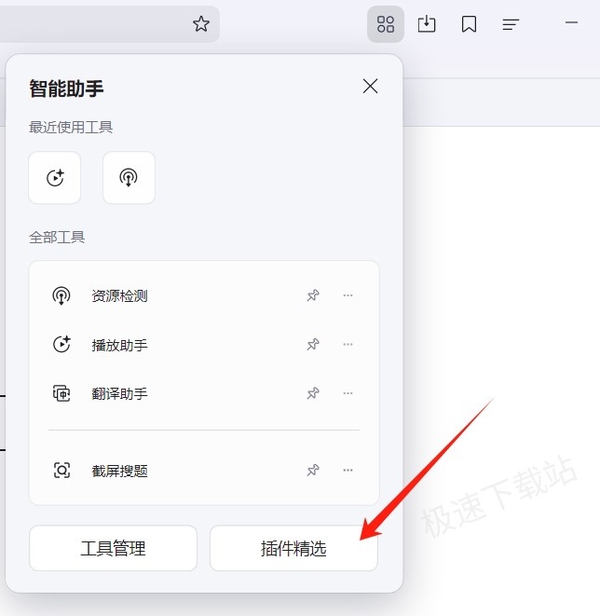
Task: Click the 工具管理 button
Action: point(113,548)
